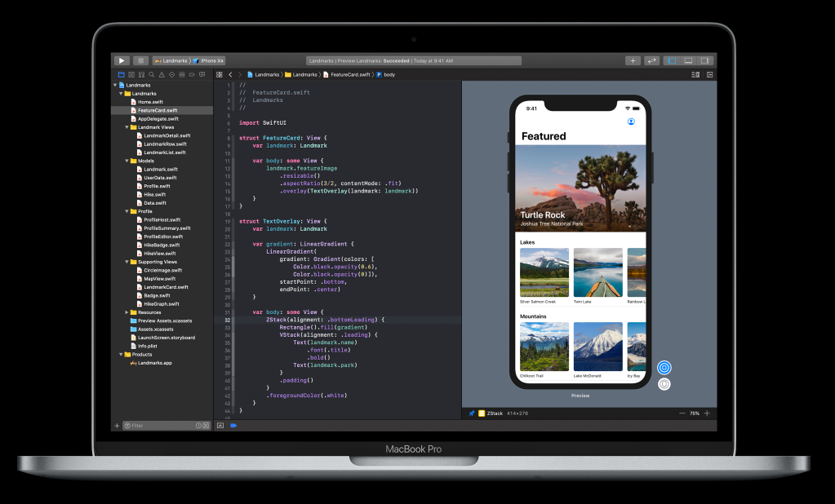The width and height of the screenshot is (835, 504).
Task: Toggle source-controlled files filter
Action: coord(206,425)
